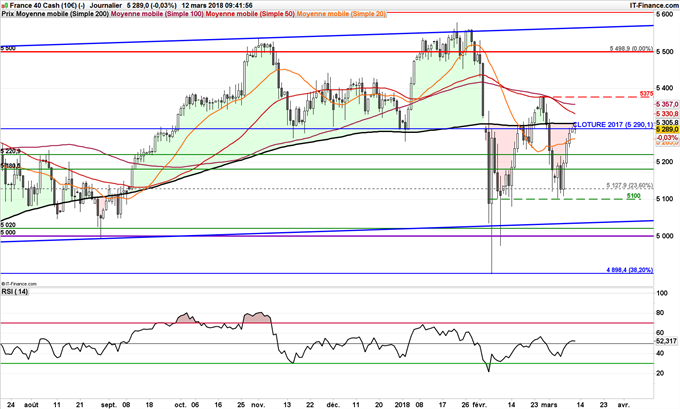The width and height of the screenshot is (680, 409).
Task: Click the Journalier timeframe label
Action: (x=106, y=6)
